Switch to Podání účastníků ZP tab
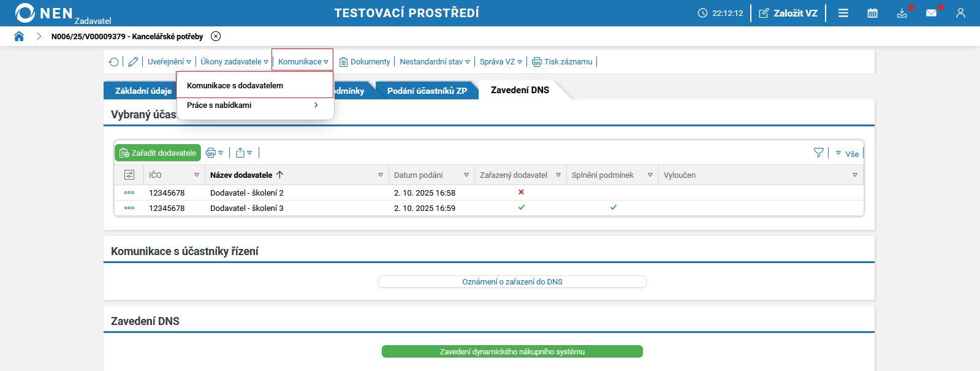Viewport: 980px width, 371px height. [427, 91]
